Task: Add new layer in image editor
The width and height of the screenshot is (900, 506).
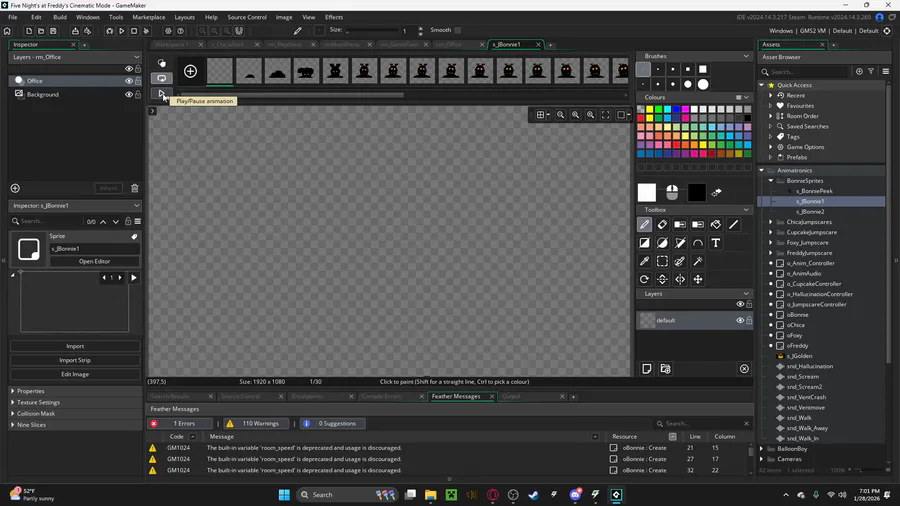Action: (646, 369)
